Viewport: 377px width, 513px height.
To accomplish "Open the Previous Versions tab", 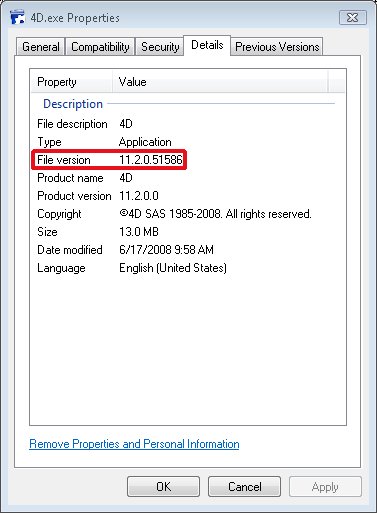I will point(277,47).
